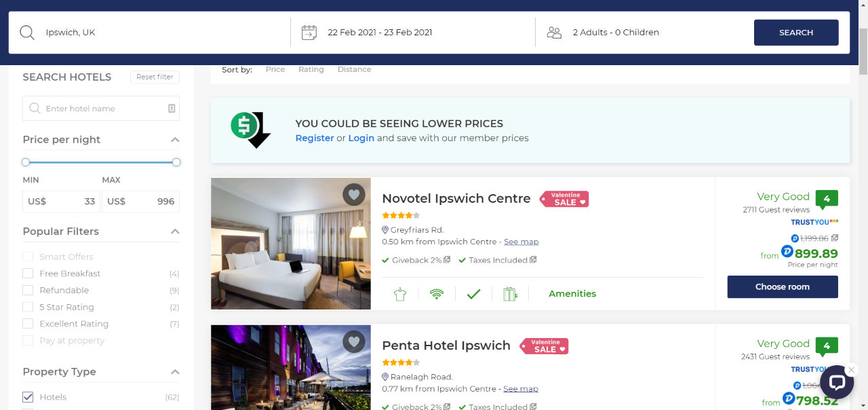The height and width of the screenshot is (410, 868).
Task: Open Novotel Taxes Included info icon
Action: (533, 260)
